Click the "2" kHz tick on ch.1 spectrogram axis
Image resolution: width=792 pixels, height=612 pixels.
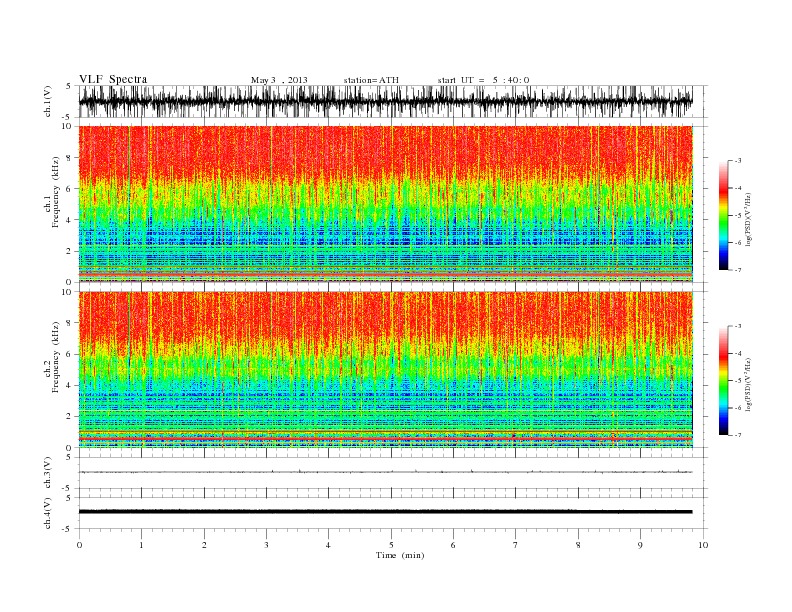click(x=69, y=251)
